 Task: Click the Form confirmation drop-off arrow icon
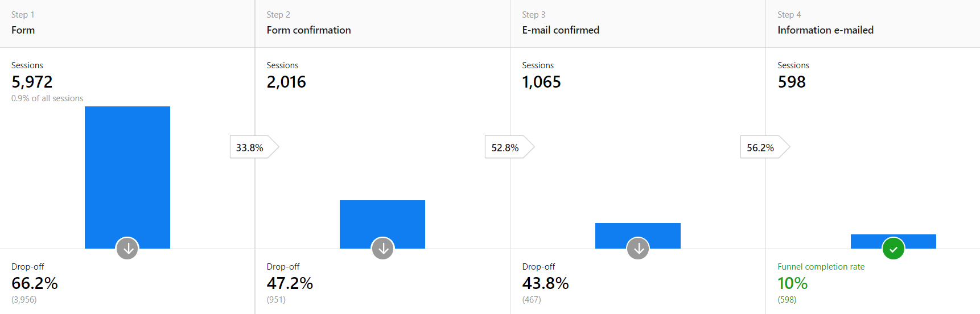(383, 249)
